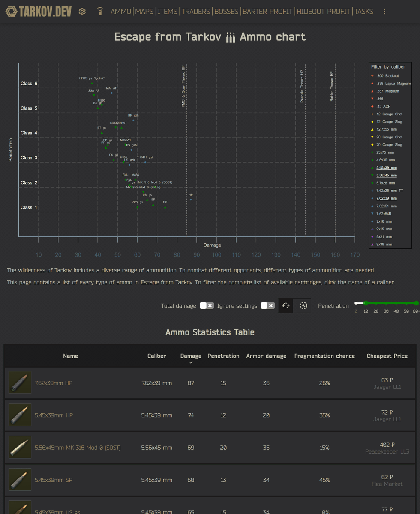The width and height of the screenshot is (420, 514).
Task: Click the refresh arrows icon button
Action: [x=286, y=305]
